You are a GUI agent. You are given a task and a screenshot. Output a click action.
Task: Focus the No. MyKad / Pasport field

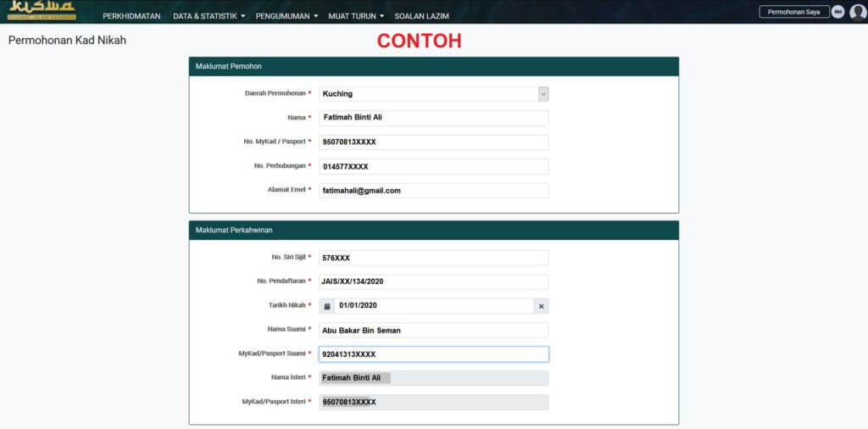pyautogui.click(x=433, y=142)
